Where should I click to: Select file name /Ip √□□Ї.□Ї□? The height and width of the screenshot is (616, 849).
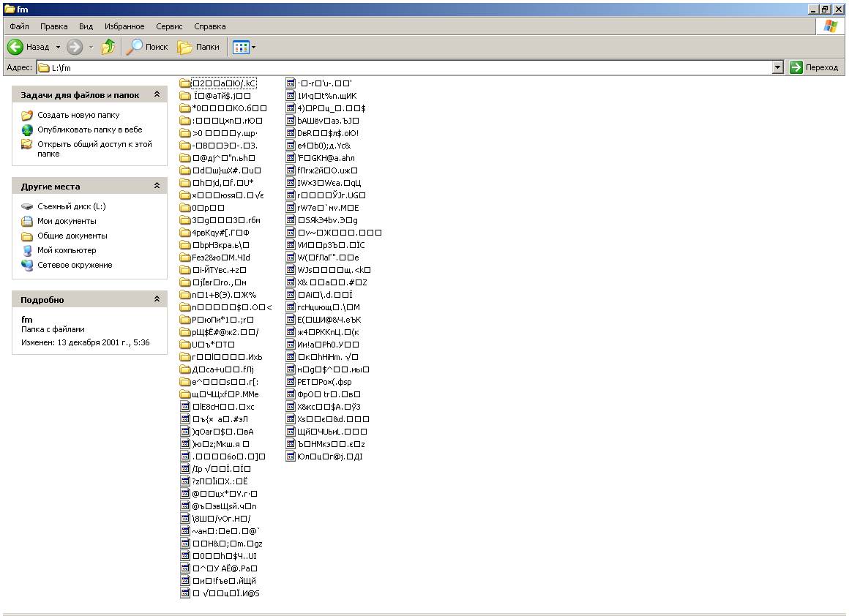click(x=222, y=469)
